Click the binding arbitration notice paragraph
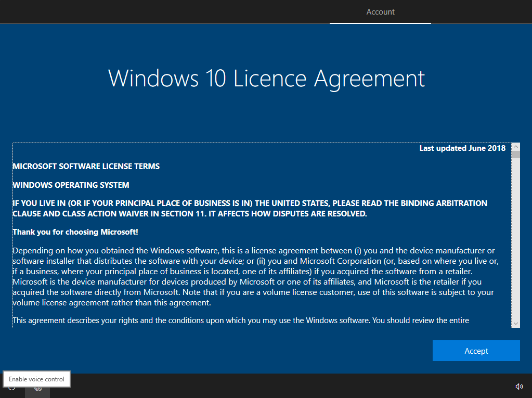The height and width of the screenshot is (398, 532). coord(250,208)
